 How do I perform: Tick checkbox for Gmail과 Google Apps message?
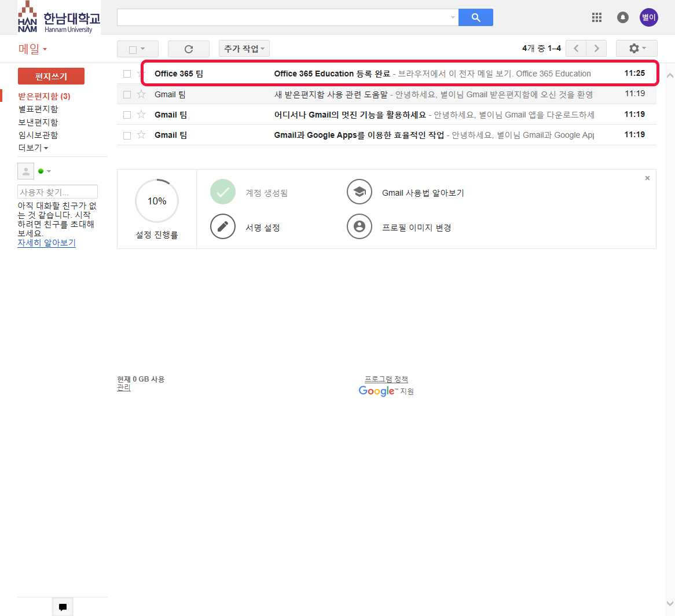tap(127, 135)
